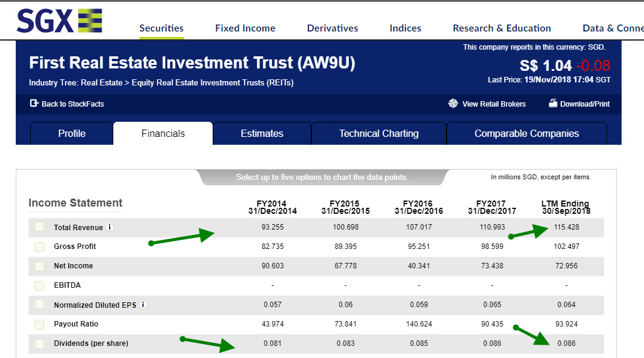This screenshot has width=644, height=358.
Task: Click the View Retail Brokers globe icon
Action: pyautogui.click(x=453, y=104)
